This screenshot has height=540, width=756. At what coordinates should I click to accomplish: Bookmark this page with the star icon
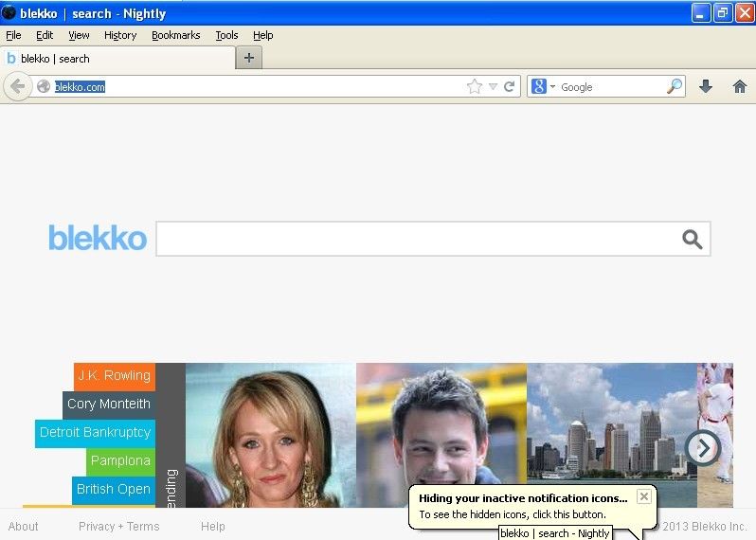coord(475,86)
